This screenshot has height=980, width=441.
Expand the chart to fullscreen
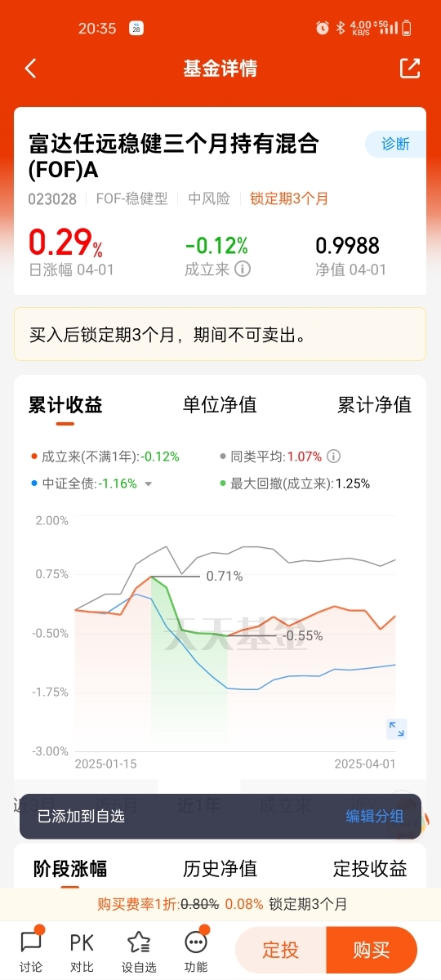(x=396, y=729)
